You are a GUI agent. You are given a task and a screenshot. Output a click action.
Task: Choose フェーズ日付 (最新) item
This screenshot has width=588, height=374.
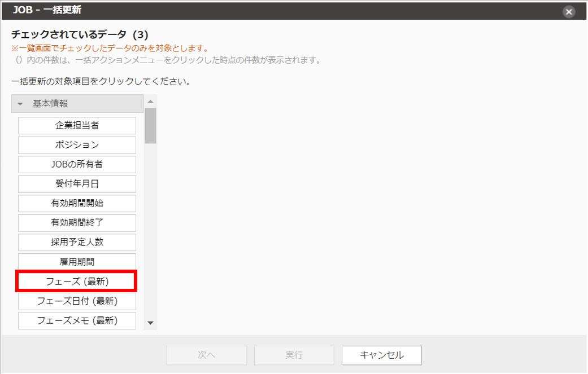77,301
